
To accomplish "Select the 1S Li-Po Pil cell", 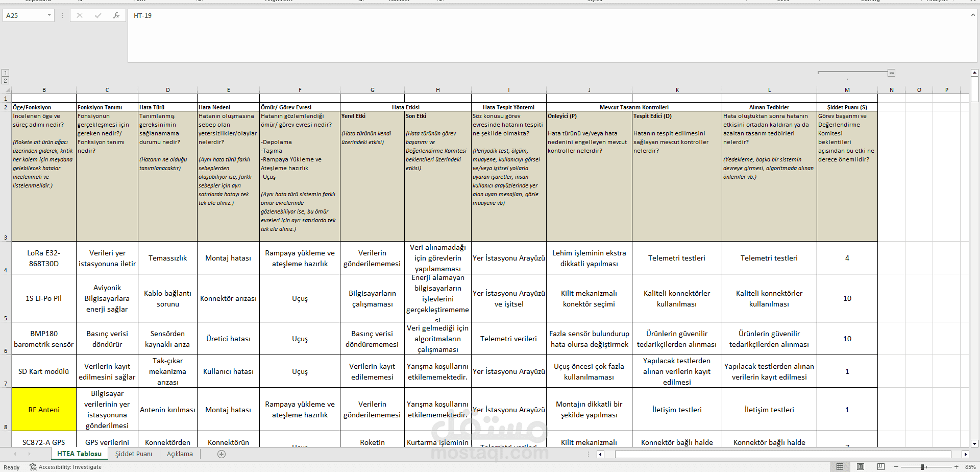I will click(44, 298).
